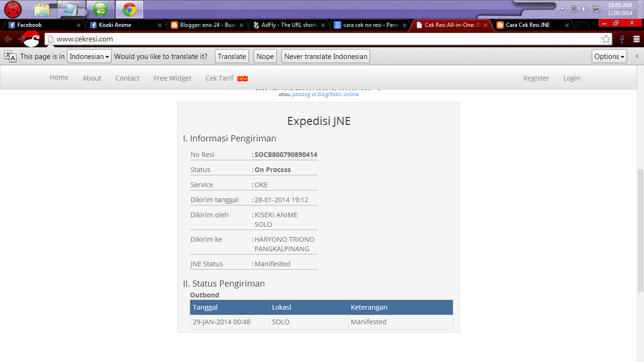
Task: Click the Outbond label above the table
Action: click(205, 295)
